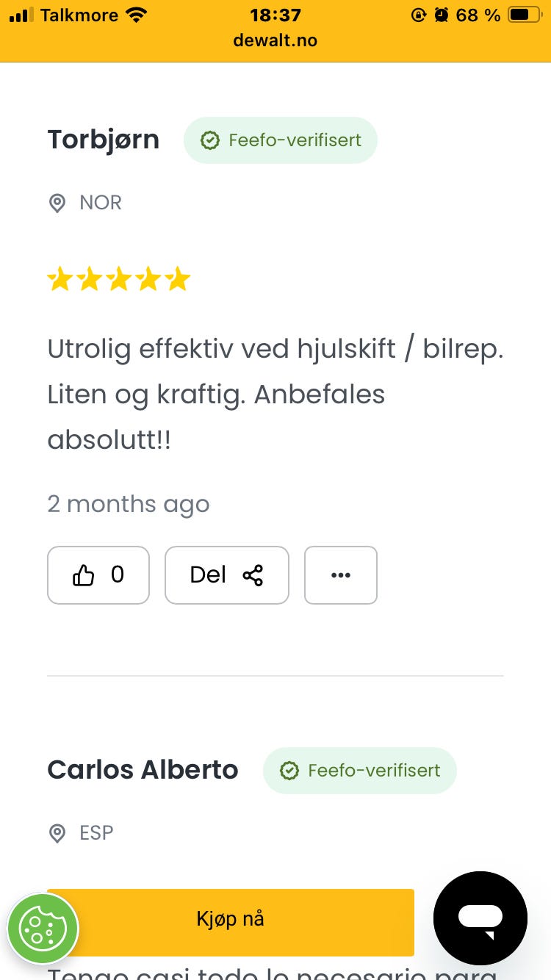Click the location pin next to NOR
Screen dimensions: 551x980
click(x=57, y=203)
